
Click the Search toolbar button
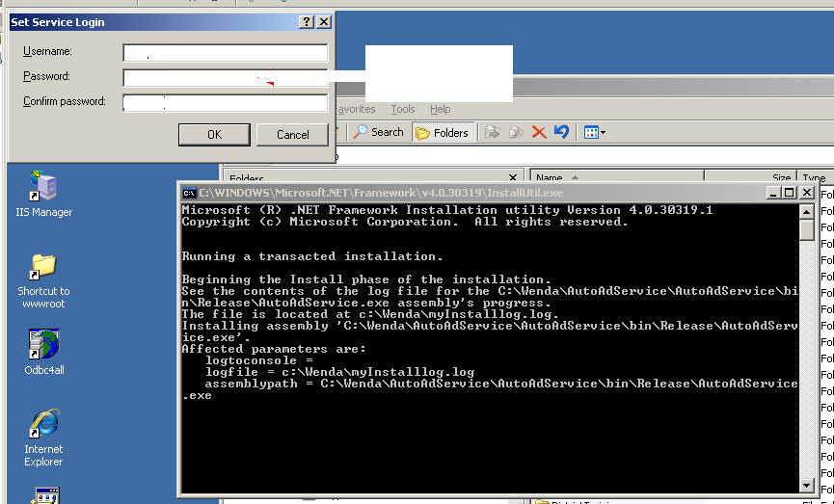click(379, 132)
